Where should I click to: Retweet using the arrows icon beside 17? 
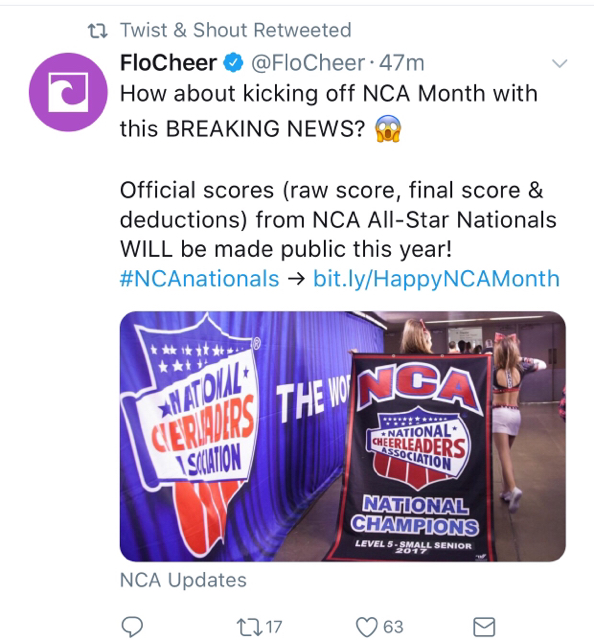point(249,627)
